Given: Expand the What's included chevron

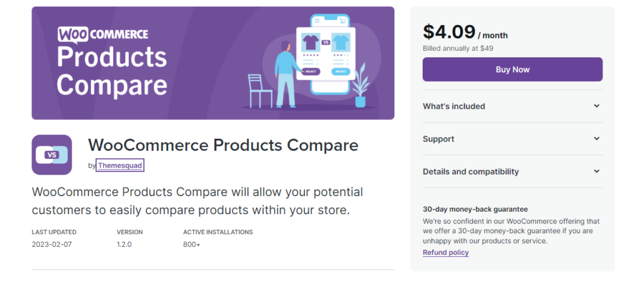Looking at the screenshot, I should (597, 106).
